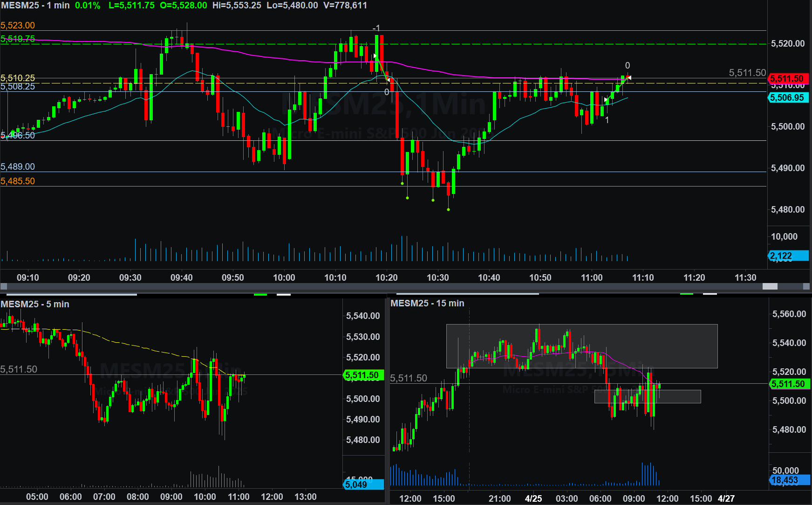The width and height of the screenshot is (812, 505).
Task: Click the 5,485.50 orange price level label
Action: (x=18, y=181)
